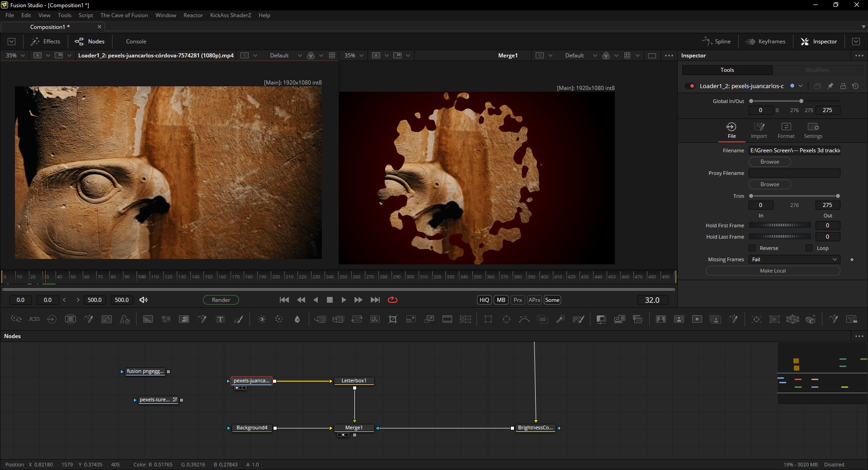
Task: Switch to the Modifiers tab
Action: point(817,70)
